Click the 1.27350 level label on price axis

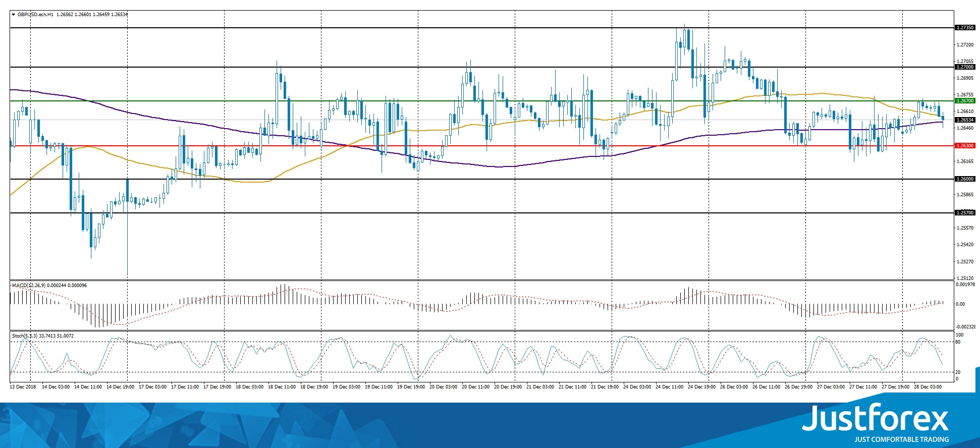pos(965,28)
